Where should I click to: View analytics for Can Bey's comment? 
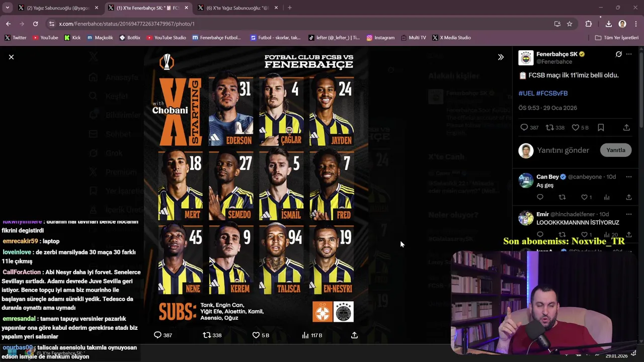607,197
